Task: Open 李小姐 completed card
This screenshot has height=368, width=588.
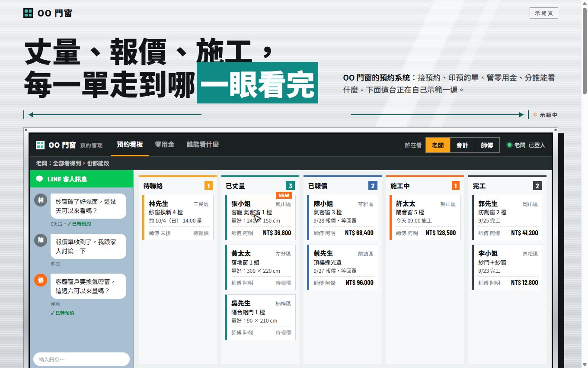Action: click(x=507, y=268)
